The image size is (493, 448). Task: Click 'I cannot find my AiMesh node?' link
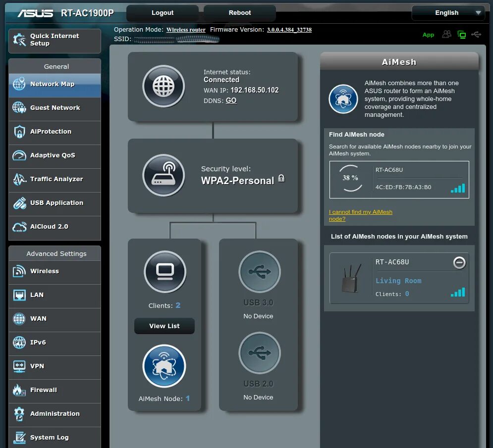361,215
